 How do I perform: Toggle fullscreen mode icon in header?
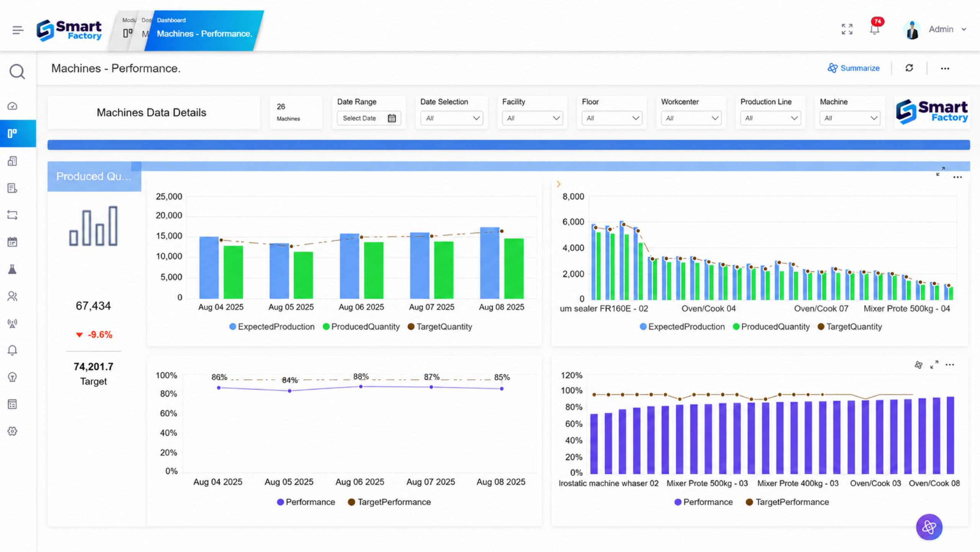point(847,29)
